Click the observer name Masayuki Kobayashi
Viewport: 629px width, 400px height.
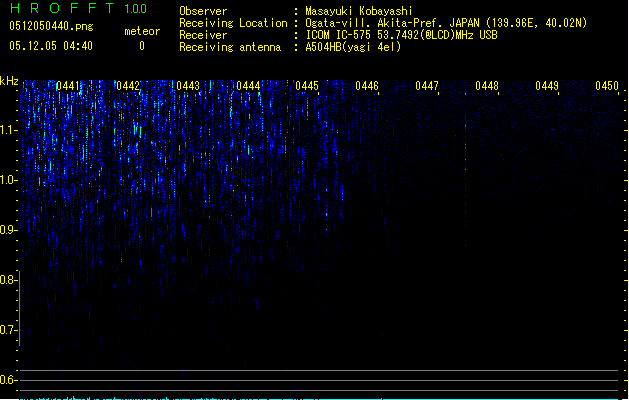359,11
